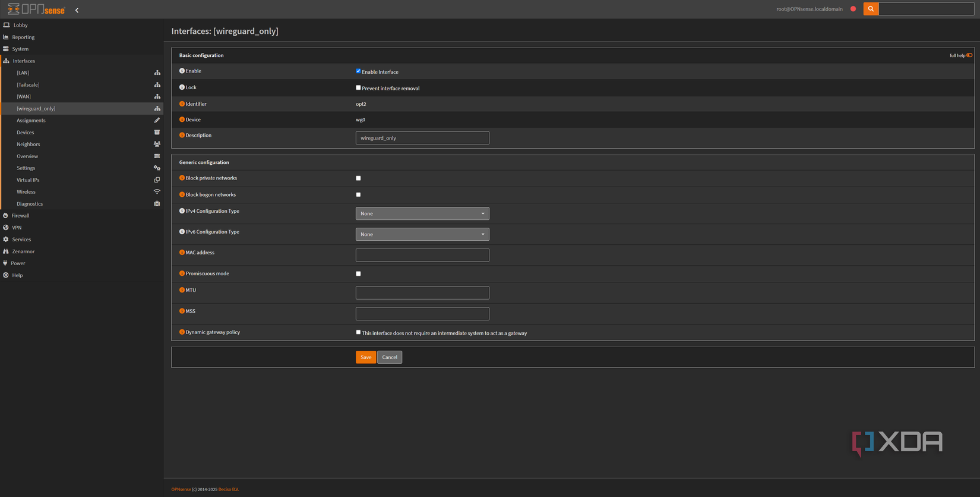Viewport: 980px width, 497px height.
Task: Click the info icon beside MTU
Action: tap(182, 290)
